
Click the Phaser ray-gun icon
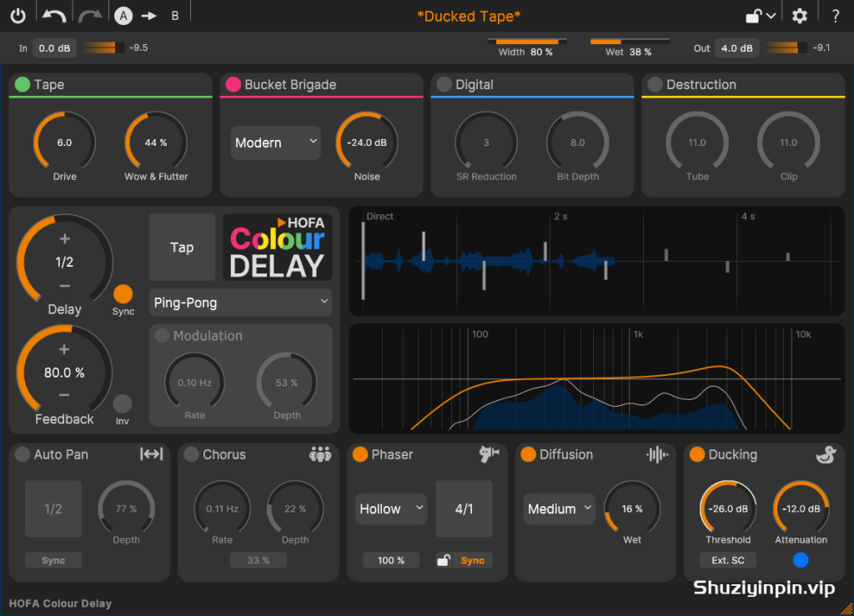coord(489,453)
